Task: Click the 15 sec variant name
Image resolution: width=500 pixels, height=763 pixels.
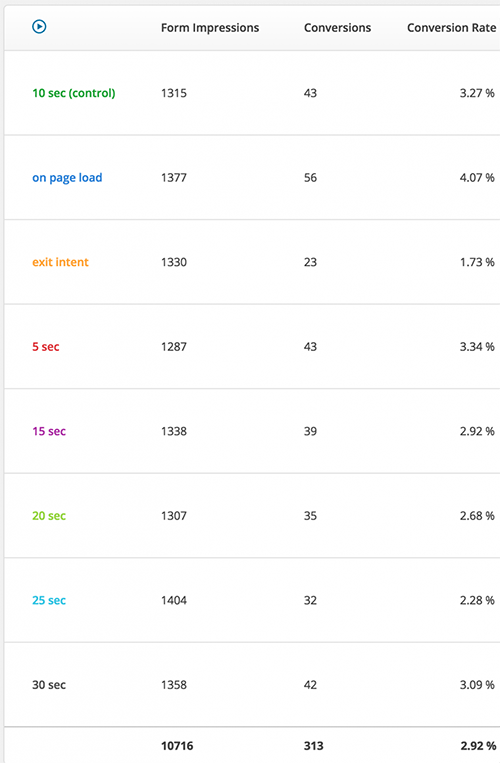Action: (x=49, y=431)
